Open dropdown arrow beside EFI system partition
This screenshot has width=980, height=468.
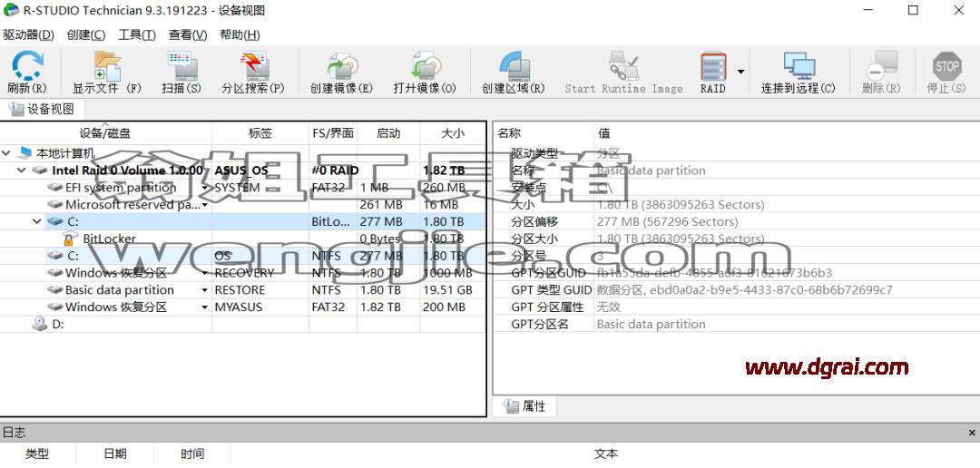click(204, 188)
